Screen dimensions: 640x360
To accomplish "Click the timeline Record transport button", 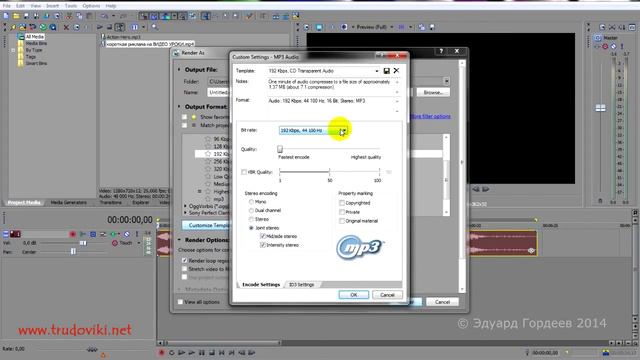I will coord(161,353).
